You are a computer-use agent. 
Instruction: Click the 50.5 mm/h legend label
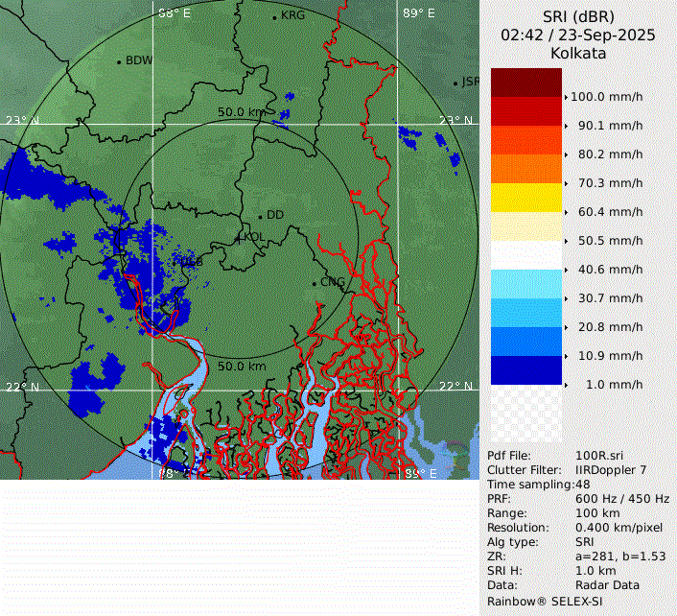(x=610, y=241)
